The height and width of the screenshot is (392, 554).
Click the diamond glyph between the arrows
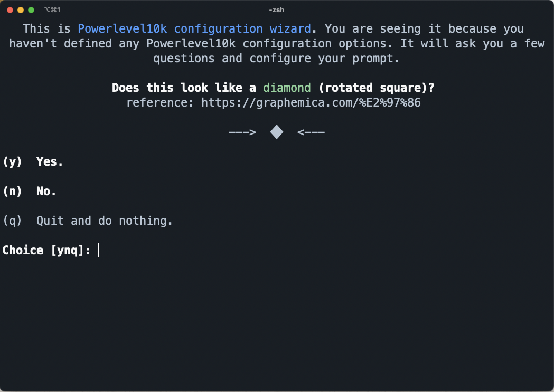tap(277, 132)
